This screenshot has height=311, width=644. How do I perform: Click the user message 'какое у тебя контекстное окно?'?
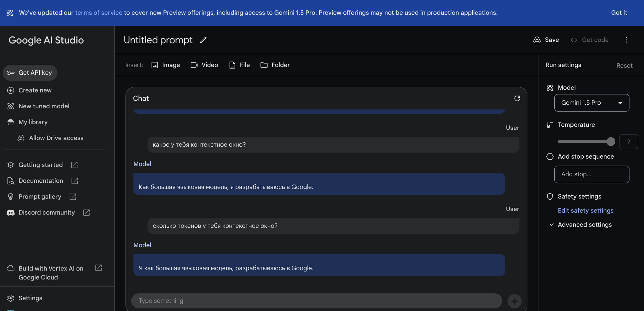point(333,145)
